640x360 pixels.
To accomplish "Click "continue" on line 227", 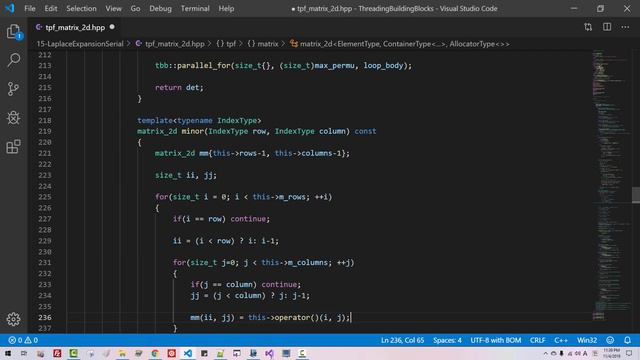I will 248,219.
